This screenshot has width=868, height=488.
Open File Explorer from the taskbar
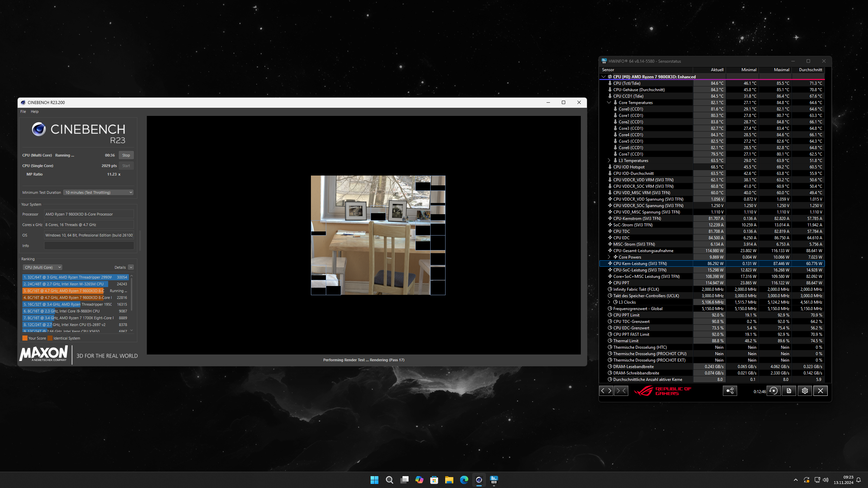tap(449, 480)
